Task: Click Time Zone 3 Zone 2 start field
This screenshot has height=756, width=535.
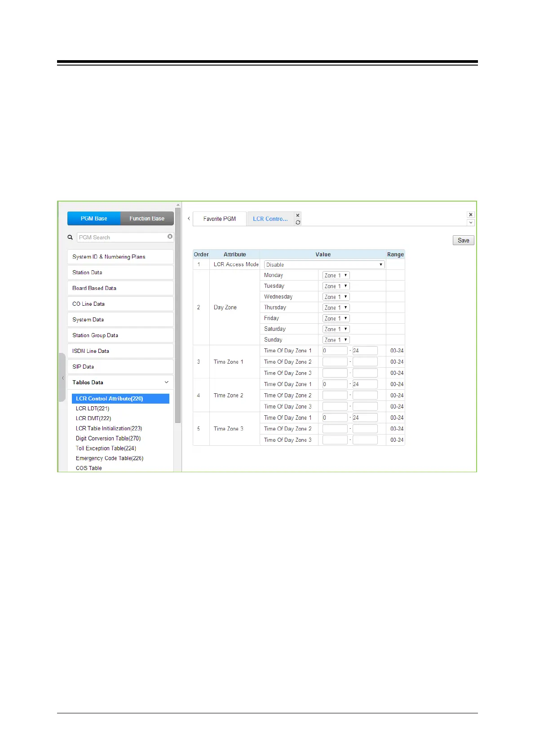Action: point(335,429)
